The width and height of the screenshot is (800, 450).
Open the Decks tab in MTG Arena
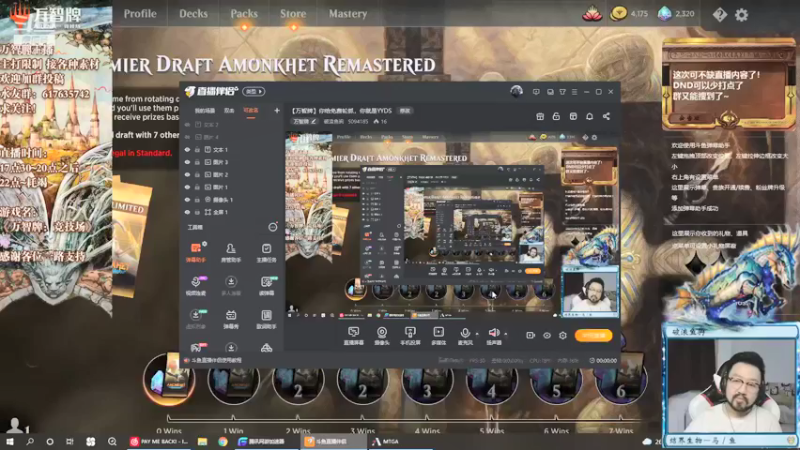[193, 14]
